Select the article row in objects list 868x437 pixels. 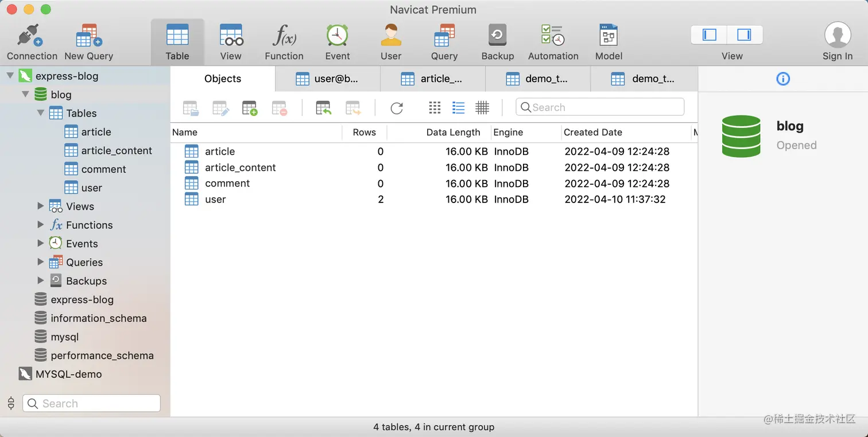(434, 151)
